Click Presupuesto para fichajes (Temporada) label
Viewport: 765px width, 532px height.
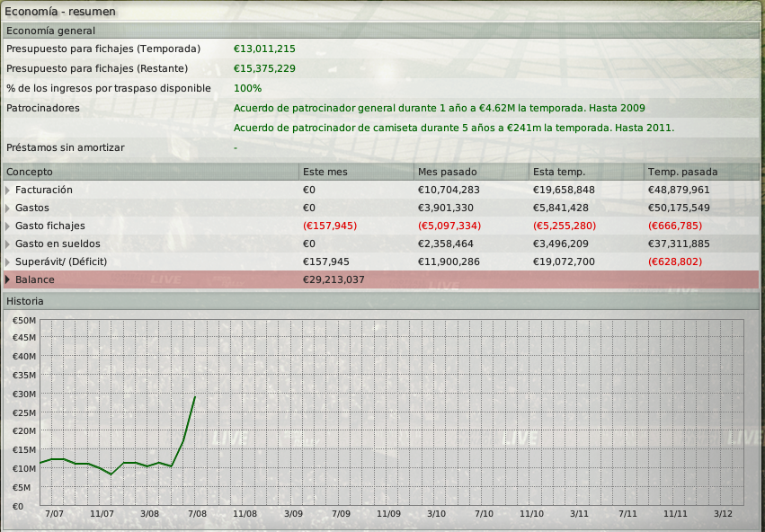pos(103,49)
